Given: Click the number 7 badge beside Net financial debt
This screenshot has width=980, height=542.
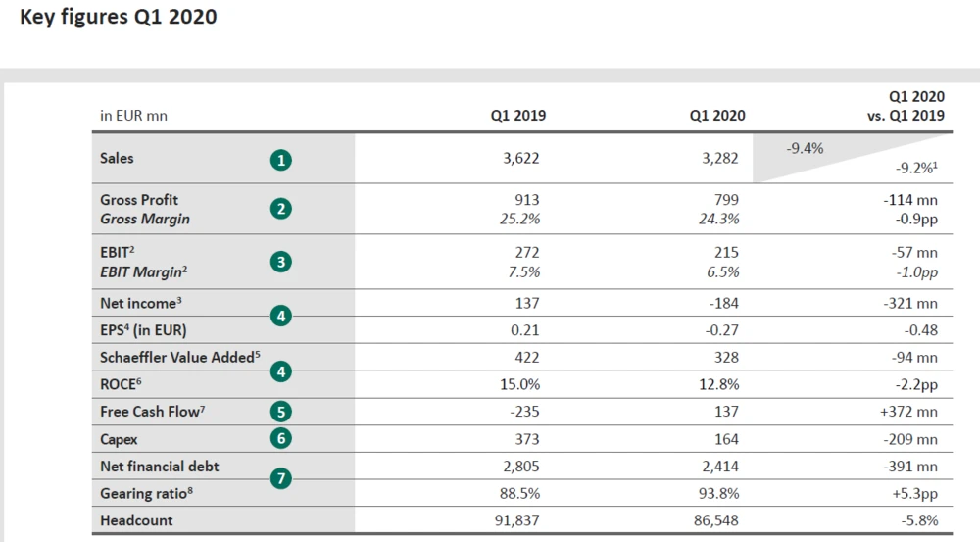Looking at the screenshot, I should [x=281, y=480].
